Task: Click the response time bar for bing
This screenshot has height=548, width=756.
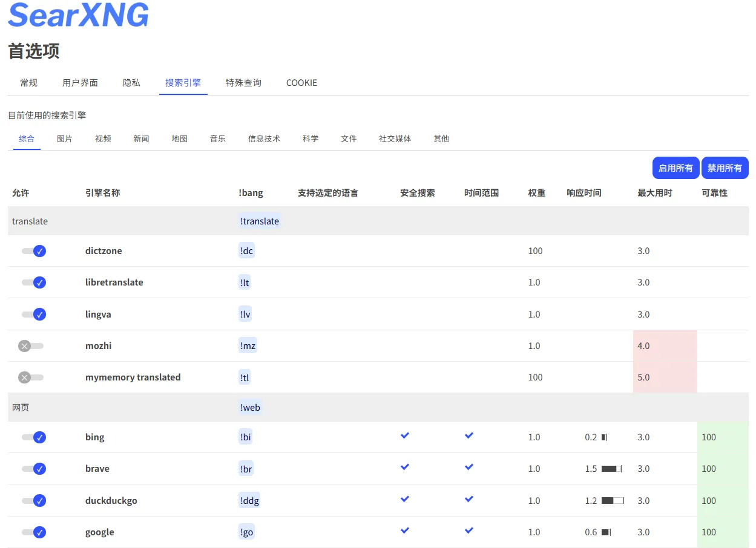Action: 604,437
